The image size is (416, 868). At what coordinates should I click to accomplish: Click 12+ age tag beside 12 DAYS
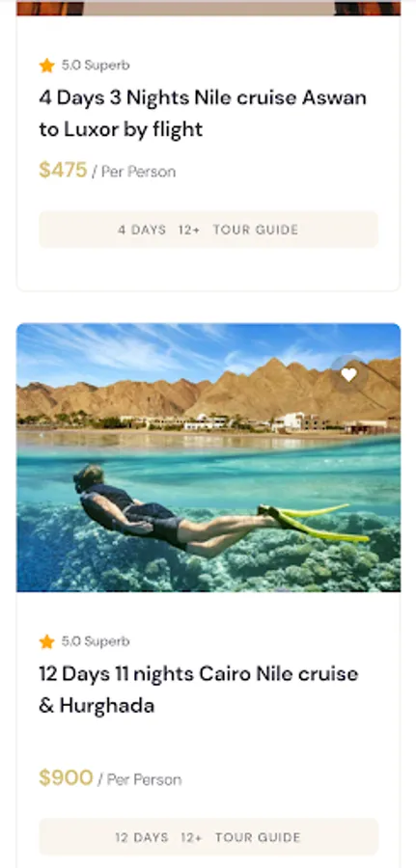pos(192,837)
